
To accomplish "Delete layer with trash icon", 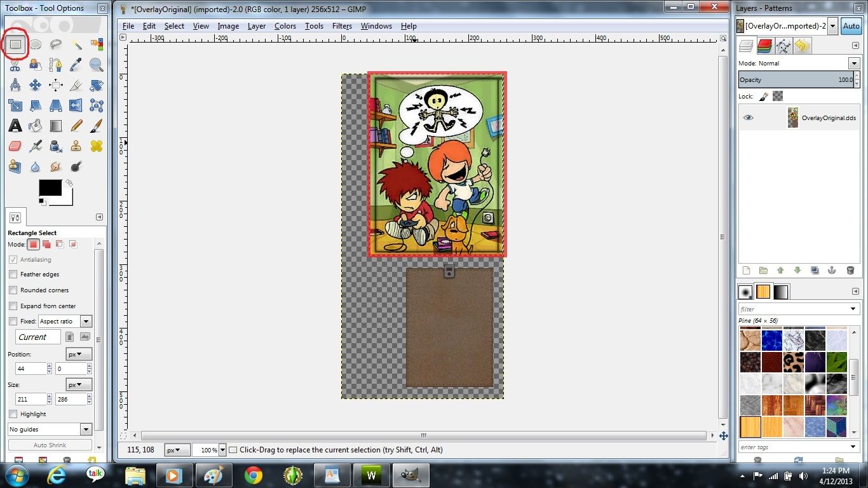I will click(x=850, y=270).
